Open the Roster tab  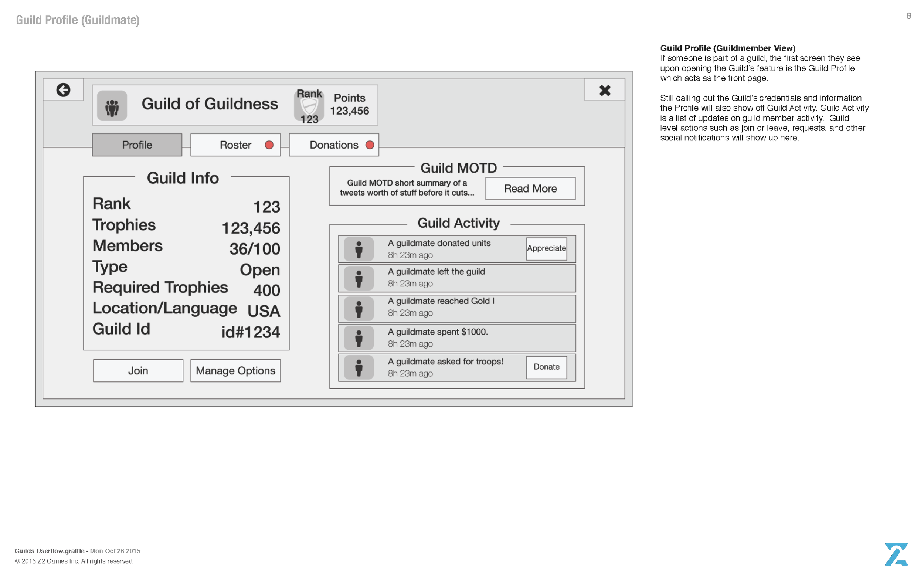pyautogui.click(x=235, y=145)
